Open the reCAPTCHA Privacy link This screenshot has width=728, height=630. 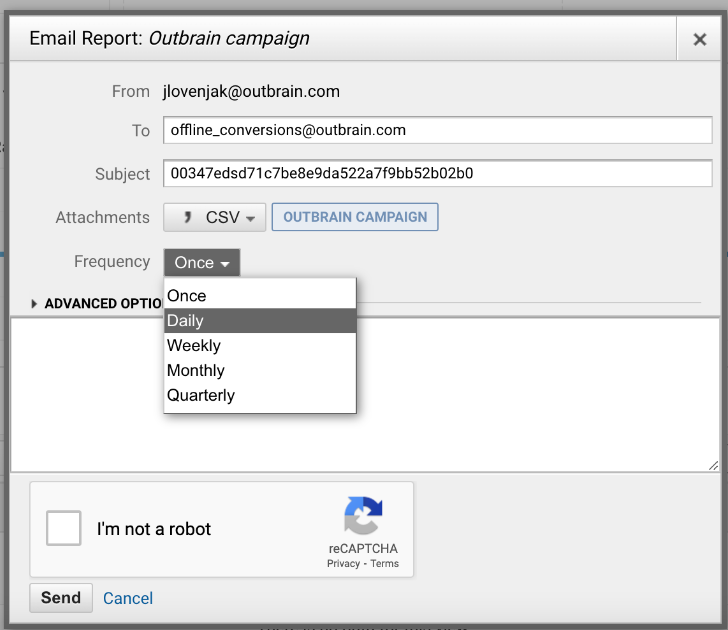343,564
